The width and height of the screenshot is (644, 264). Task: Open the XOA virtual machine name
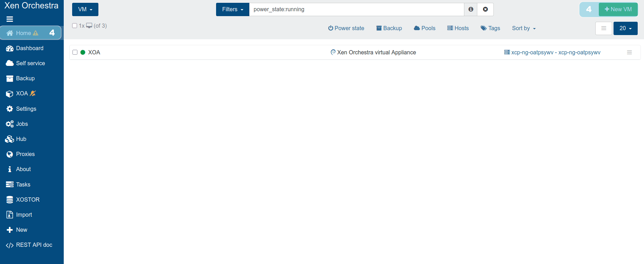tap(94, 52)
